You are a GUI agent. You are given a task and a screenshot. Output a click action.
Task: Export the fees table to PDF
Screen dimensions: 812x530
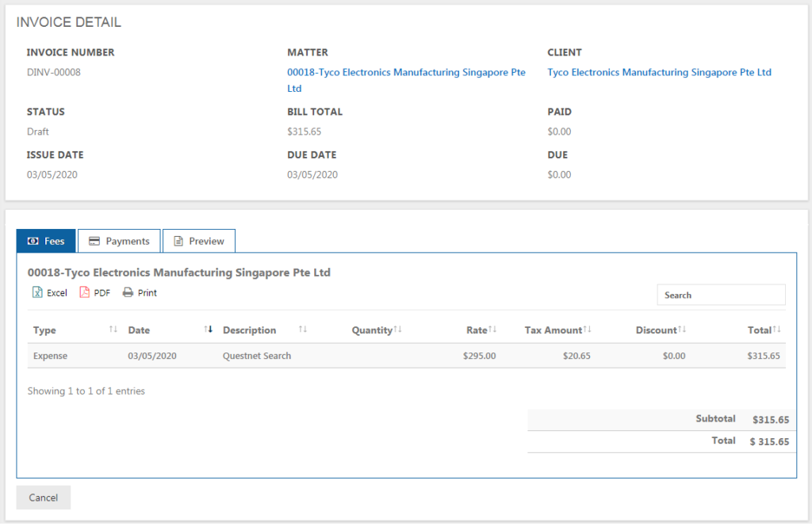pyautogui.click(x=95, y=292)
